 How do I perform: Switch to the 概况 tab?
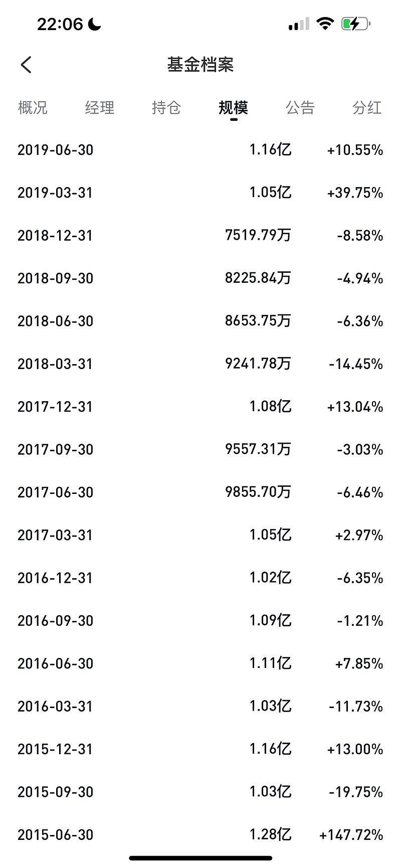(33, 107)
